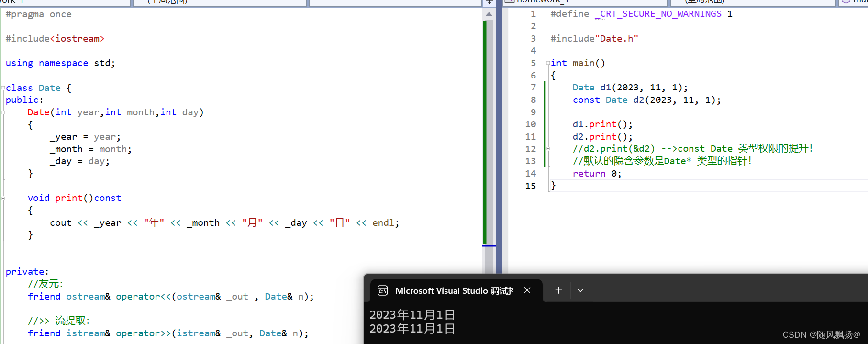The image size is (868, 344).
Task: Click the closing brace on line 15
Action: click(x=553, y=186)
